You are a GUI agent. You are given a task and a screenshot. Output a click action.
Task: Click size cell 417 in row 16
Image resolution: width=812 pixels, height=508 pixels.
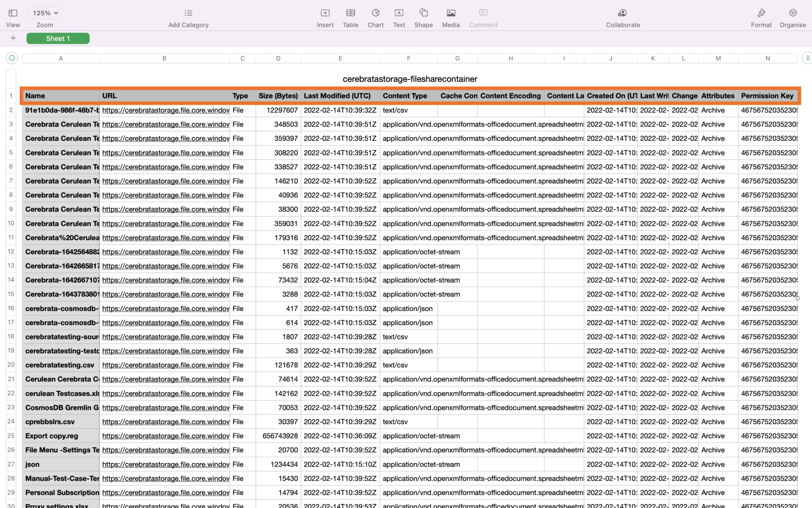click(x=278, y=309)
